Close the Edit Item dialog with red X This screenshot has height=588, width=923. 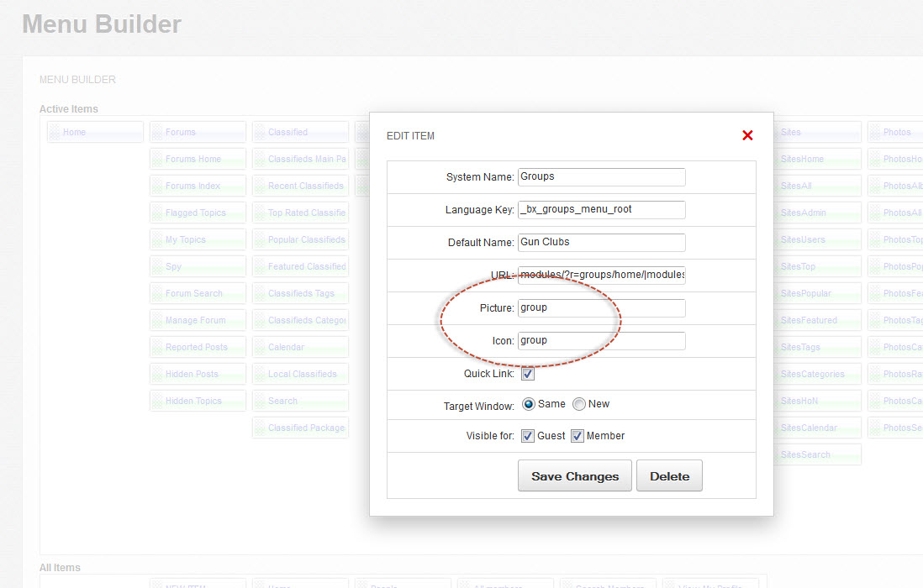747,135
